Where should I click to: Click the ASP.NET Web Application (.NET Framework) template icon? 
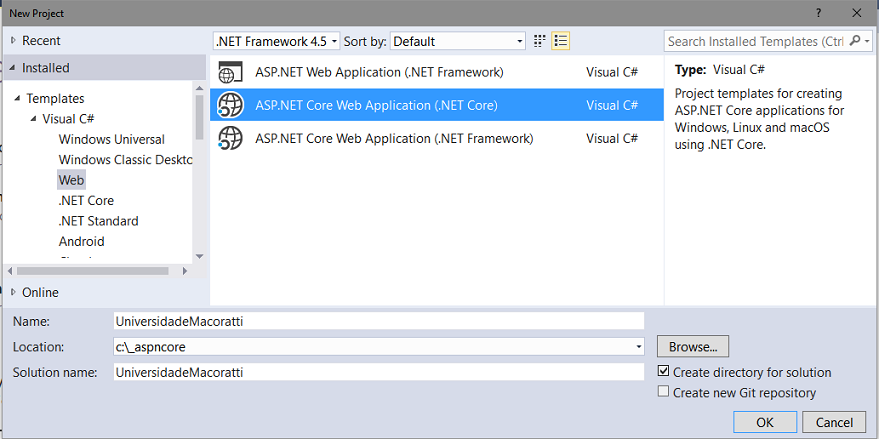click(230, 72)
